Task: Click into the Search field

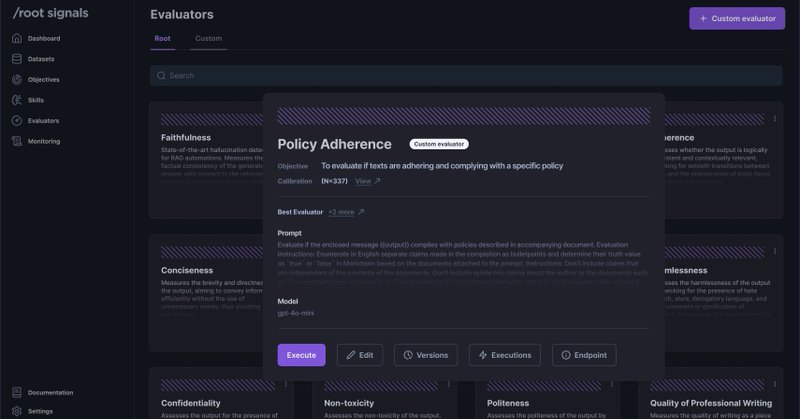Action: pos(466,76)
